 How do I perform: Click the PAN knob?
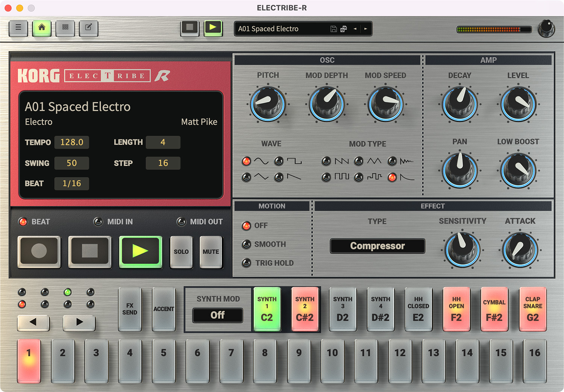coord(460,170)
